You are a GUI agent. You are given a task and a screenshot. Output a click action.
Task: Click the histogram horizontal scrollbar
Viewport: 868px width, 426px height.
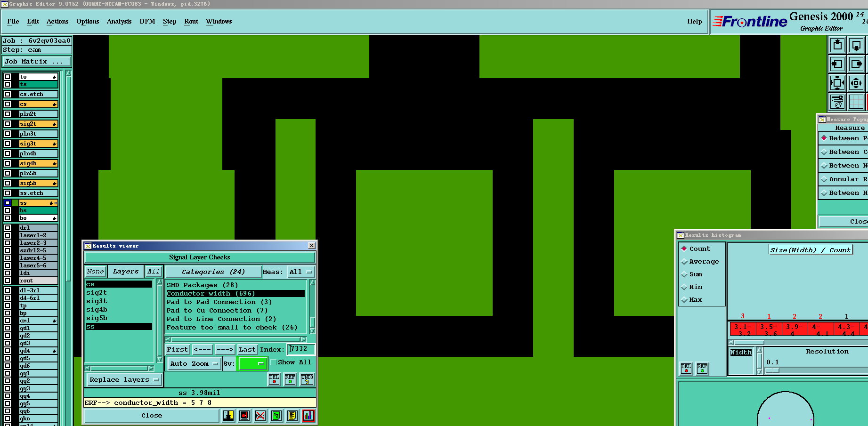pyautogui.click(x=798, y=343)
